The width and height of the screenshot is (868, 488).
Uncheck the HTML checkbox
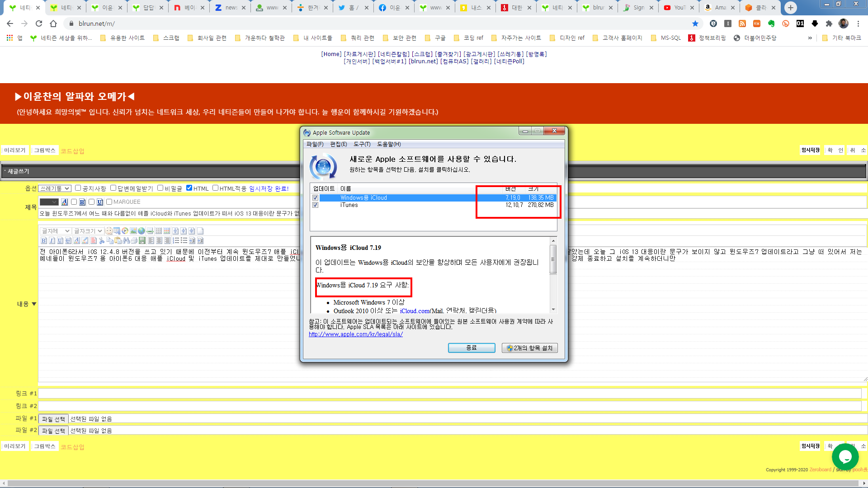[x=189, y=188]
